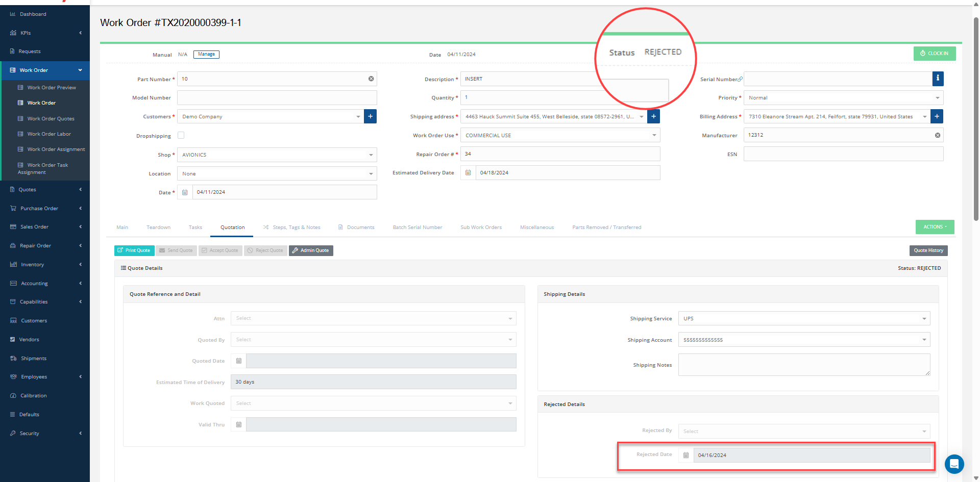Screen dimensions: 980x482
Task: Click the Print Quote button
Action: pyautogui.click(x=134, y=250)
